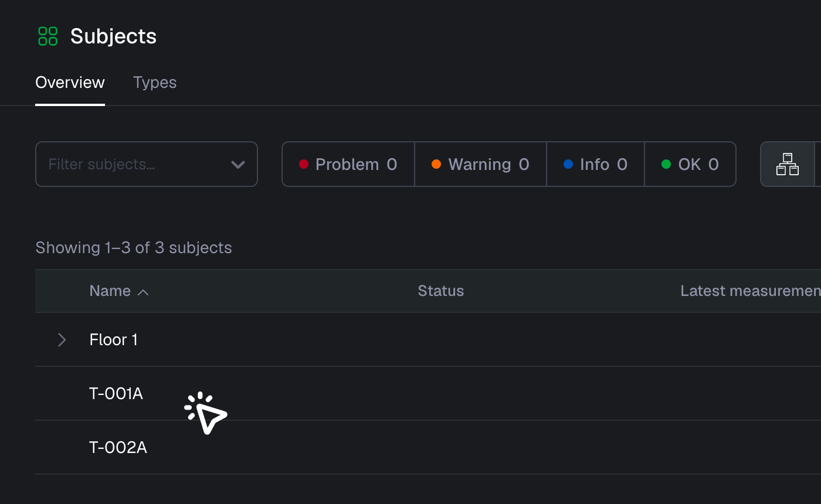The width and height of the screenshot is (821, 504).
Task: Toggle the Info status filter
Action: 596,164
